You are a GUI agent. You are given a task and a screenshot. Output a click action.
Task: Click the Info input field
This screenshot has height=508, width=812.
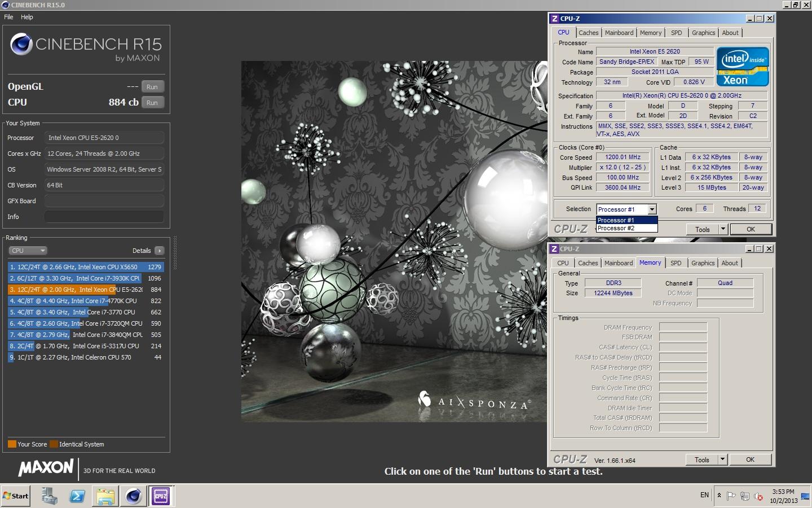[x=104, y=217]
